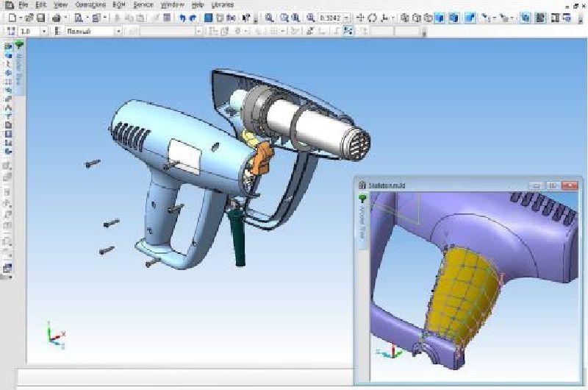Switch to wireframe display mode
The width and height of the screenshot is (588, 390).
click(x=405, y=18)
